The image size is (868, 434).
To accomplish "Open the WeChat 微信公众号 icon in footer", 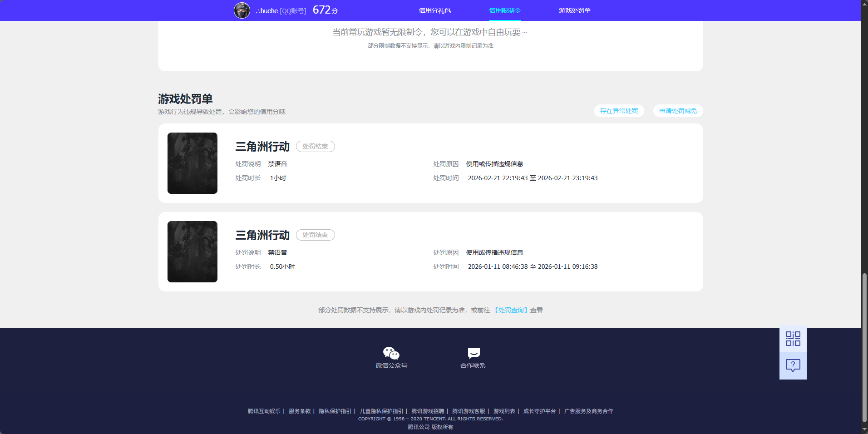I will tap(390, 352).
